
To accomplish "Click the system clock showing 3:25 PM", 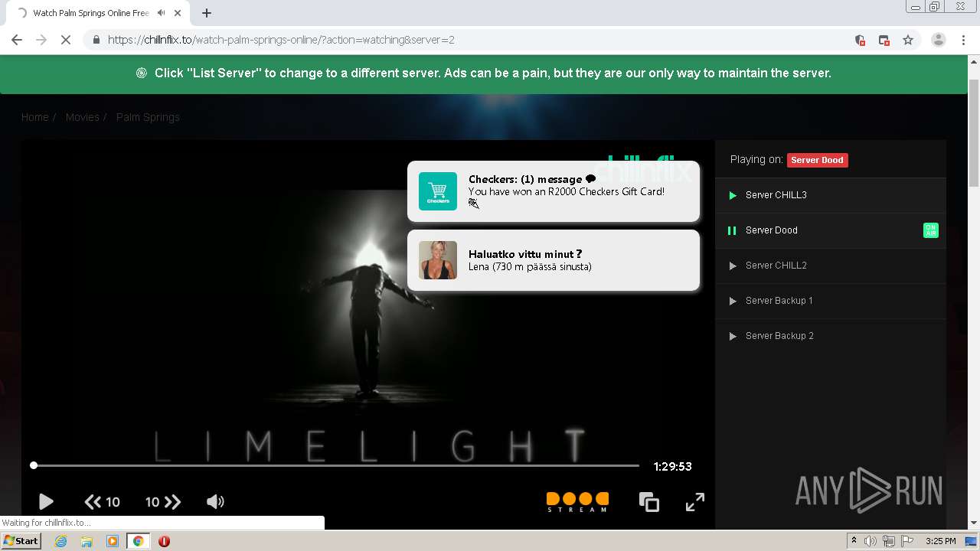I will pyautogui.click(x=941, y=541).
